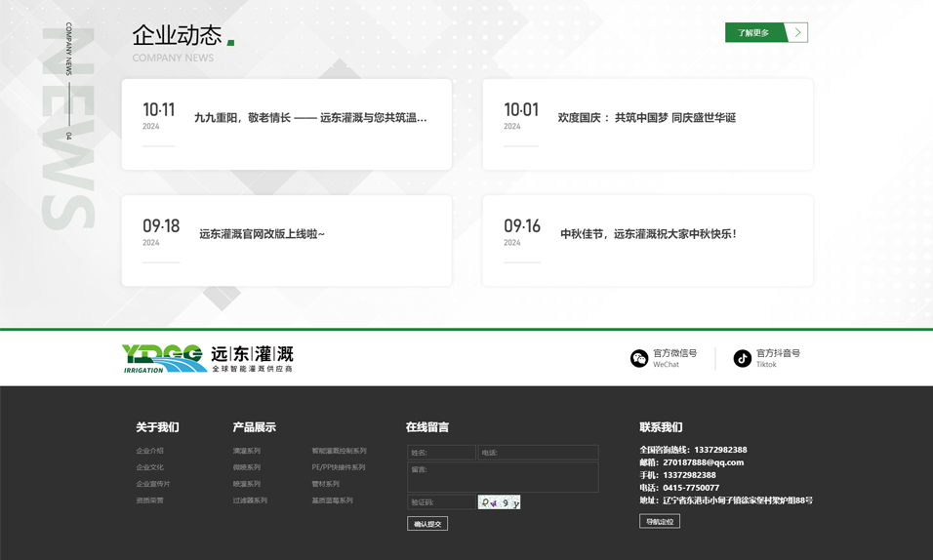
Task: Open the 远东灌溉官网改版上线啦 news item
Action: tap(262, 234)
